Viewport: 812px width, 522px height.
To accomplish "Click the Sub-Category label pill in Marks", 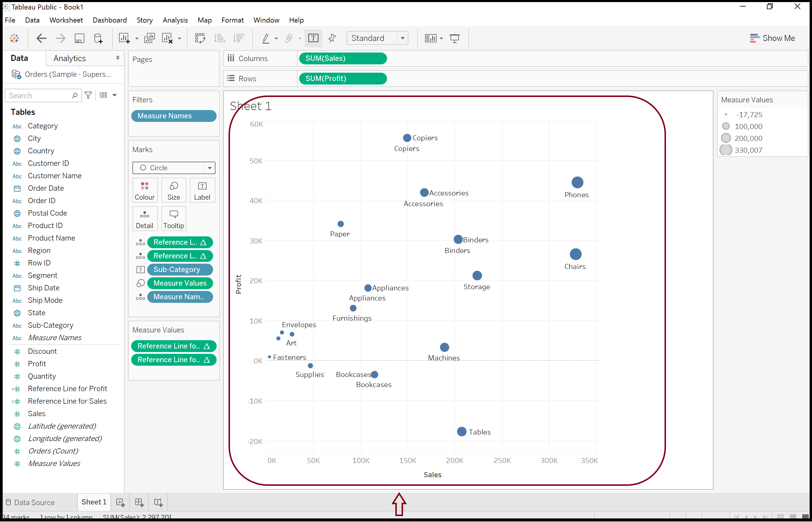I will (180, 270).
